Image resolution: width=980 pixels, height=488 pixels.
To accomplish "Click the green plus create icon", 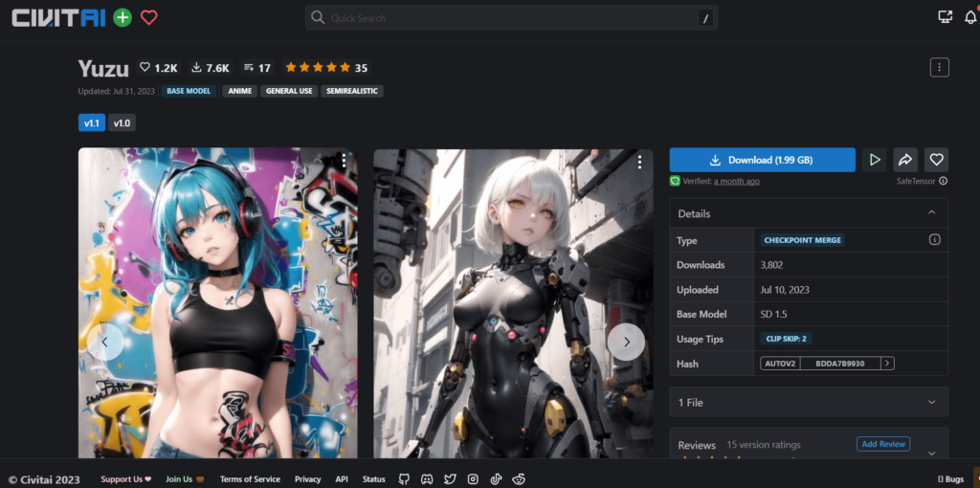I will tap(122, 17).
